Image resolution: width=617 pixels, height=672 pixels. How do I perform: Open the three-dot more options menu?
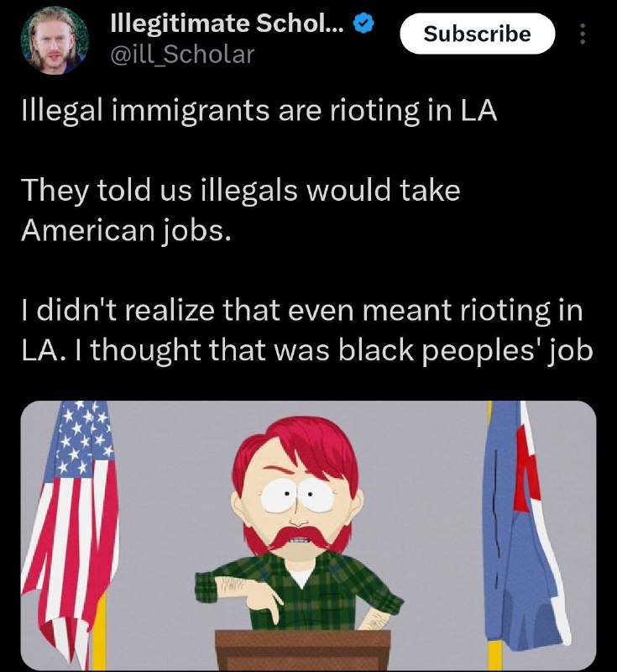582,34
